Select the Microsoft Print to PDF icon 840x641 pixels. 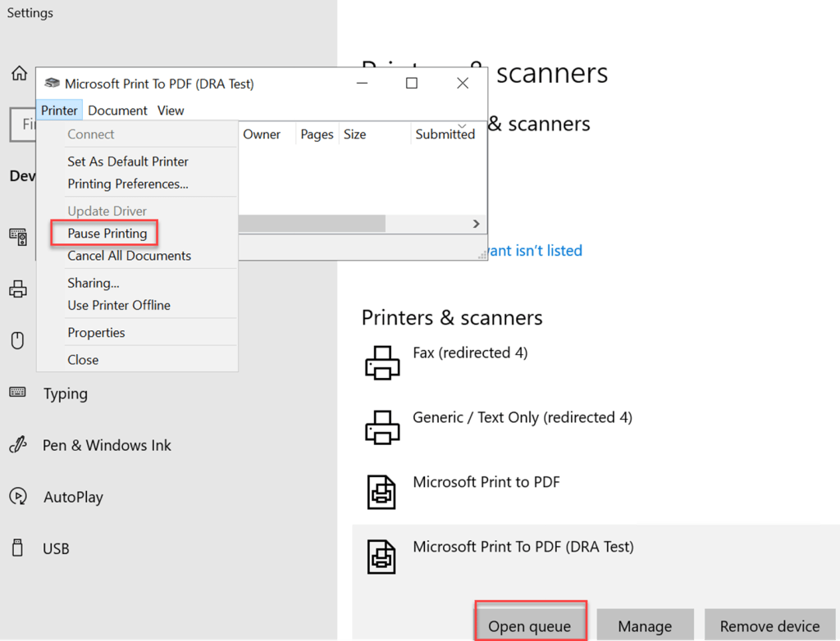pos(381,491)
